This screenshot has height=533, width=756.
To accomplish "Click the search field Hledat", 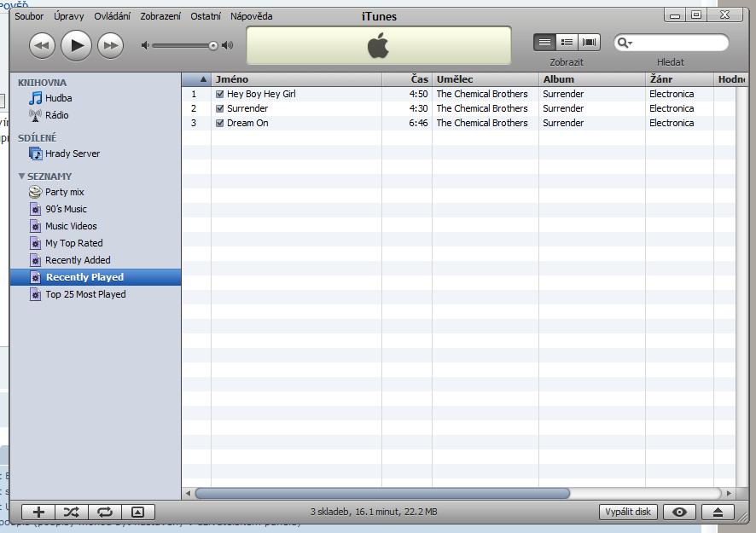I will coord(672,43).
